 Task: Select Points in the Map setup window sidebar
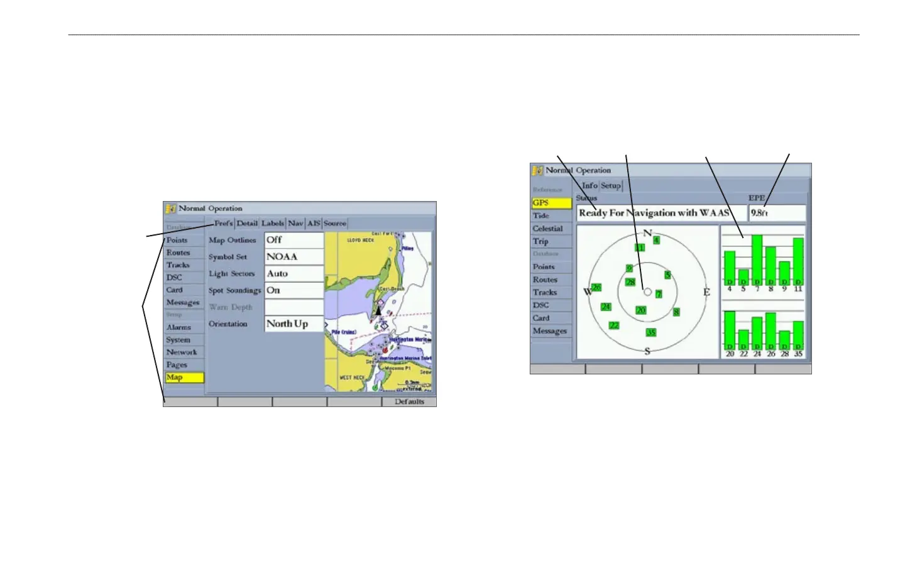tap(184, 240)
